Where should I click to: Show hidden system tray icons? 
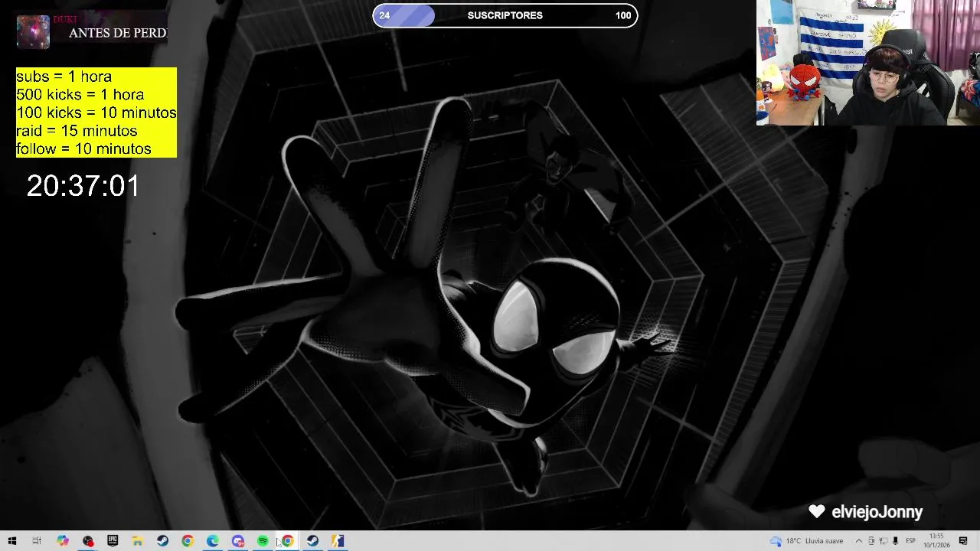point(858,541)
